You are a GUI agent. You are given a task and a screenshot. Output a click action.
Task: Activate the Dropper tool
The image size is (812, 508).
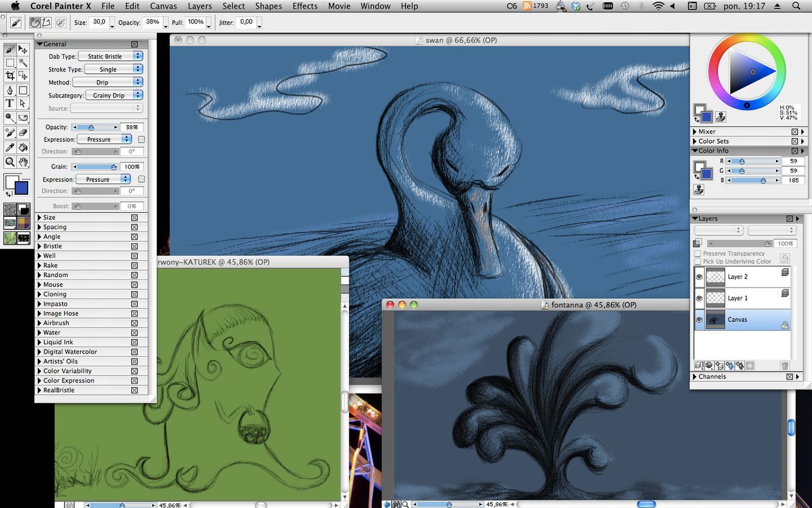[9, 147]
